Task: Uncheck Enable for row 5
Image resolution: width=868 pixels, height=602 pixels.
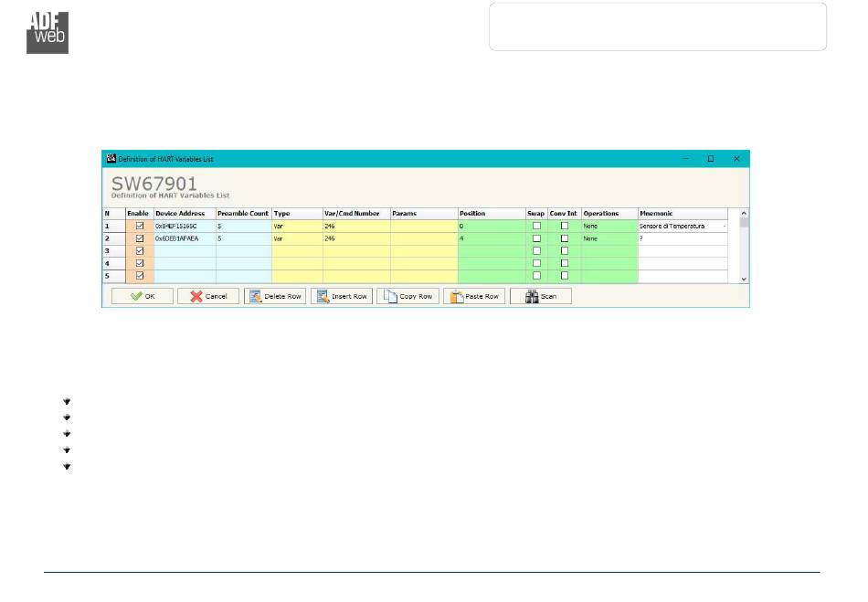Action: 140,276
